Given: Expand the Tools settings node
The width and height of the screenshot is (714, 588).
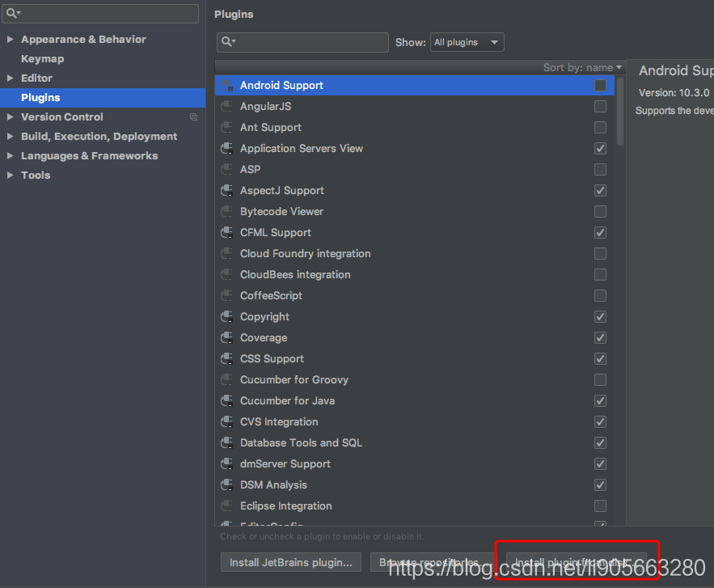Looking at the screenshot, I should pyautogui.click(x=10, y=176).
